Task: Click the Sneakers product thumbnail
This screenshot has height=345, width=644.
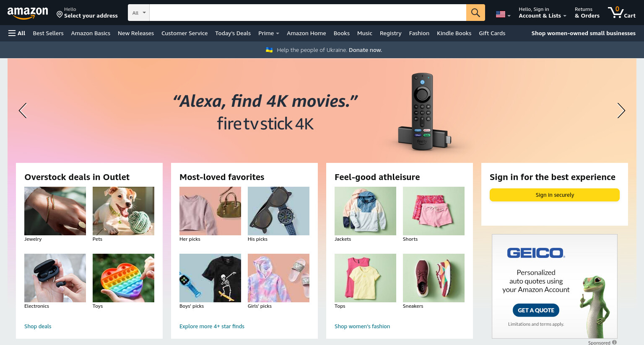Action: coord(434,278)
